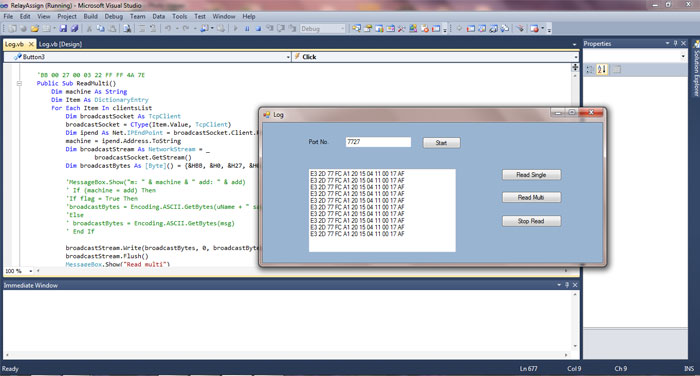The width and height of the screenshot is (700, 376).
Task: Collapse the ReadMulti sub outline toggle
Action: tap(19, 83)
